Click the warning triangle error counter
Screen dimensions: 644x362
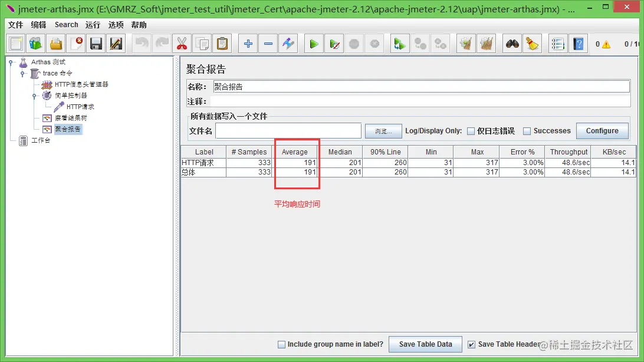click(606, 44)
